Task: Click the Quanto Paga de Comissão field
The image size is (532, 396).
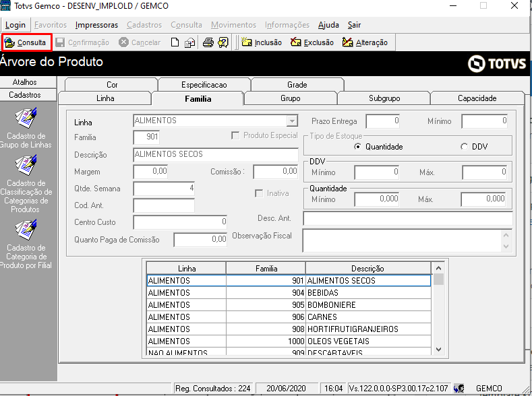Action: pyautogui.click(x=200, y=240)
